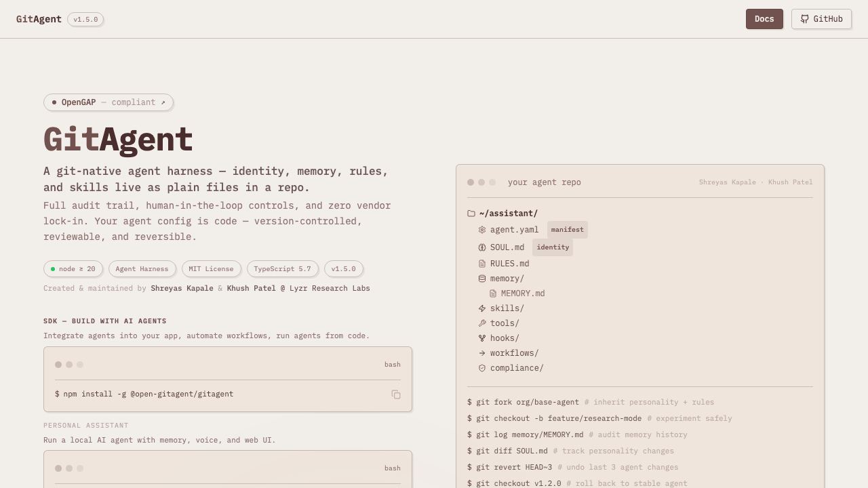Copy the npm install command

(396, 394)
